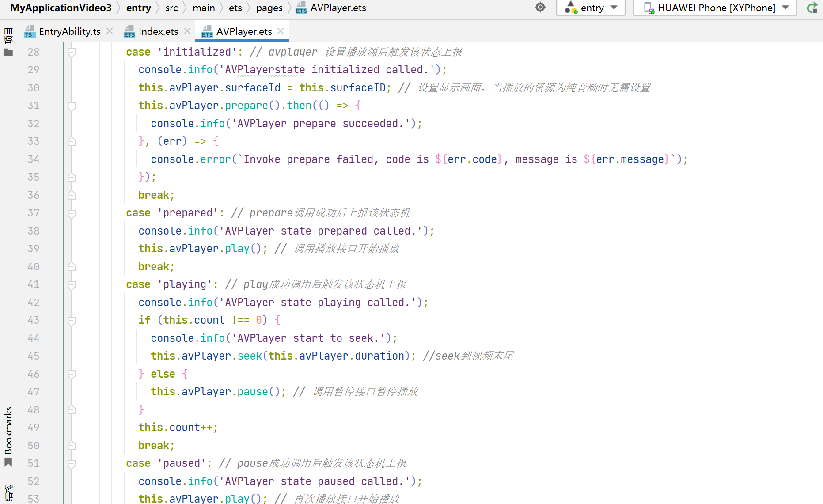Click 'play()' call on line 39
823x504 pixels.
click(x=243, y=249)
